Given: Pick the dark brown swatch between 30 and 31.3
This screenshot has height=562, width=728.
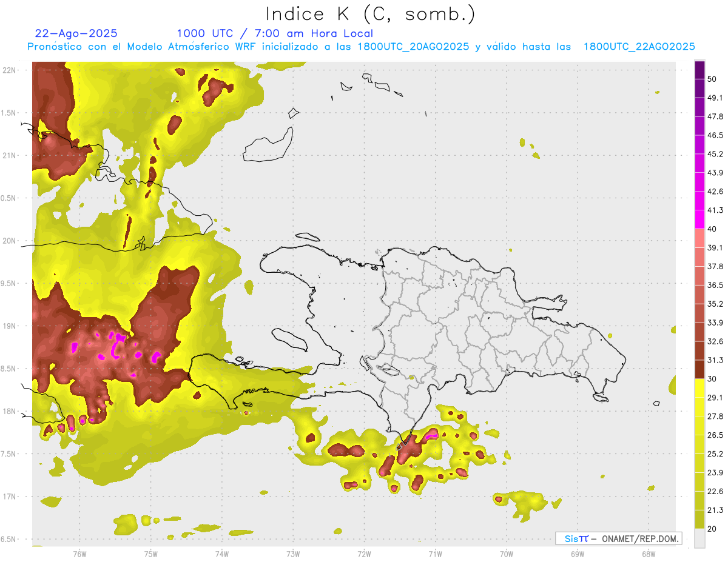Looking at the screenshot, I should coord(700,370).
